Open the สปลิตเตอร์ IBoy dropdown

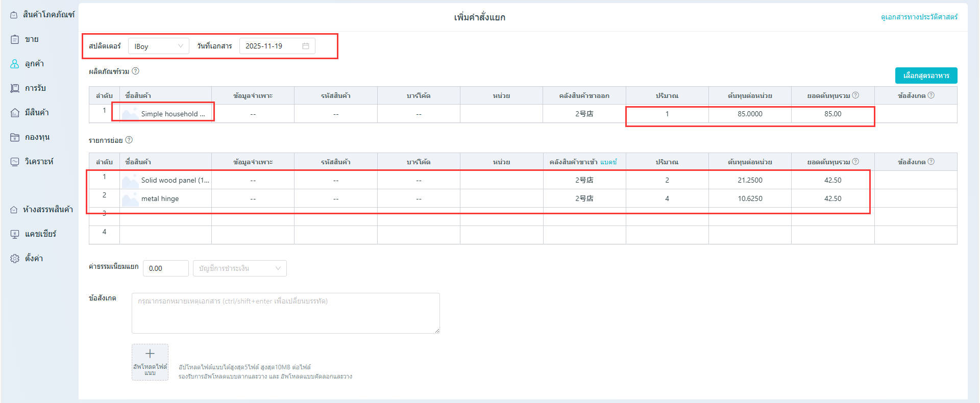coord(158,46)
